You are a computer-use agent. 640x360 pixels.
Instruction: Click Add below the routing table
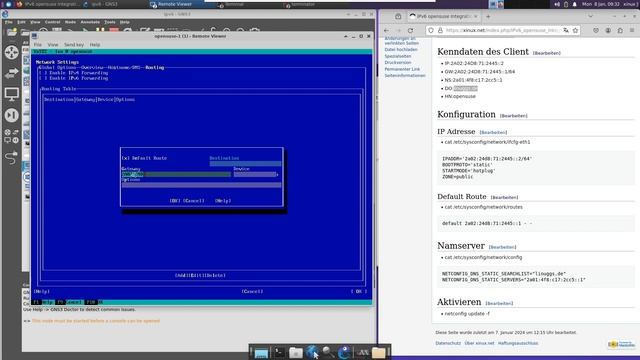click(x=182, y=276)
